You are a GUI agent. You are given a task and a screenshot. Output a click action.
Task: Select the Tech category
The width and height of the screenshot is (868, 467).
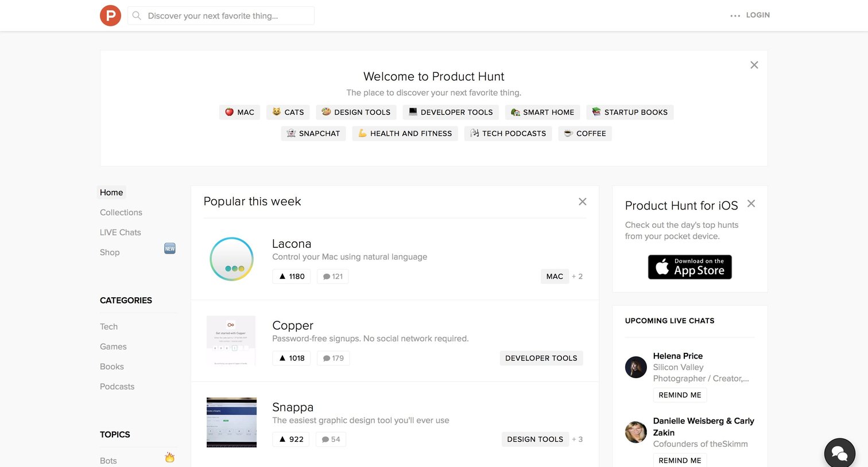coord(108,326)
